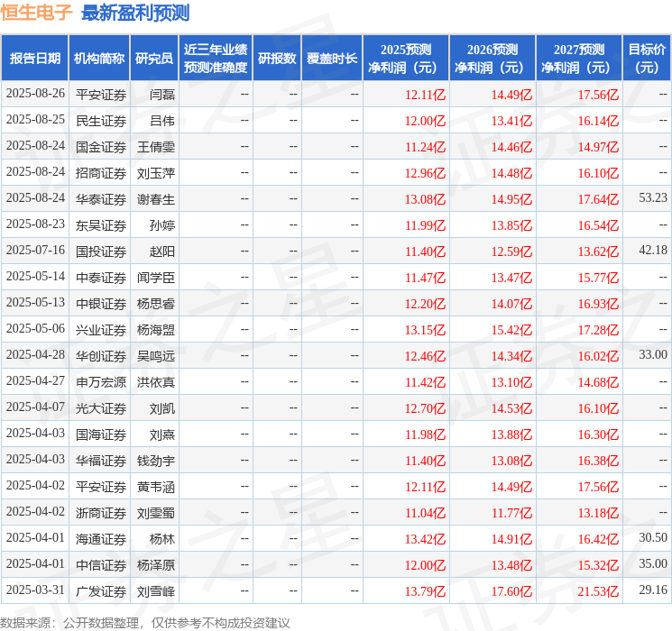
Task: Click researcher name 刘雯蜀
Action: [x=156, y=513]
